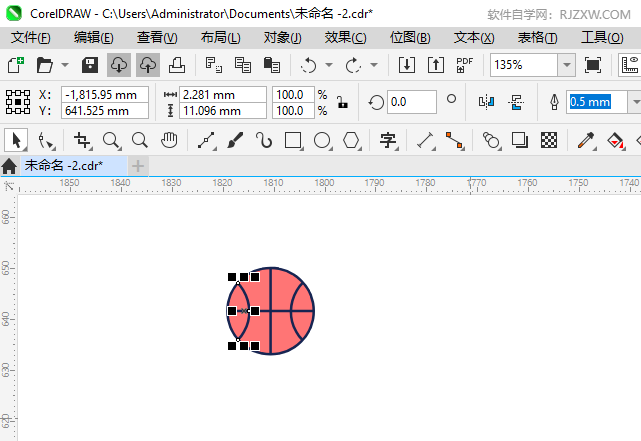Open the Undo history dropdown arrow

(x=329, y=65)
